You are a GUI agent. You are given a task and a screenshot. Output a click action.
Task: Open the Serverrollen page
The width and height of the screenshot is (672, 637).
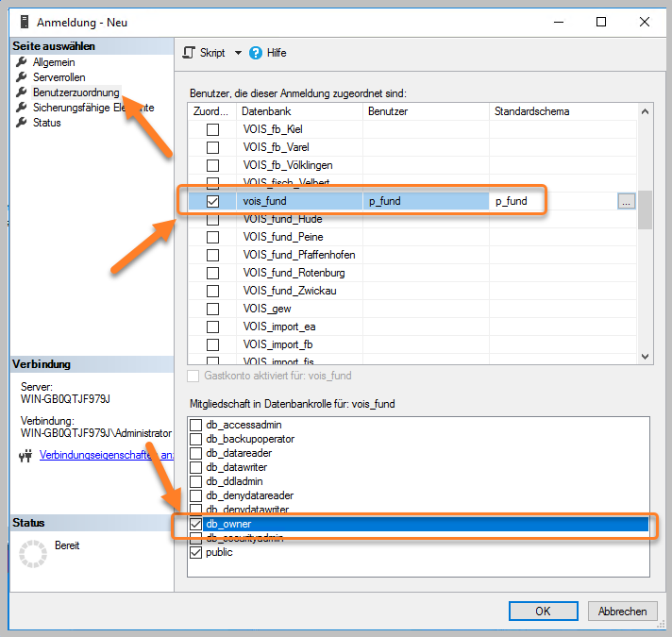tap(59, 77)
